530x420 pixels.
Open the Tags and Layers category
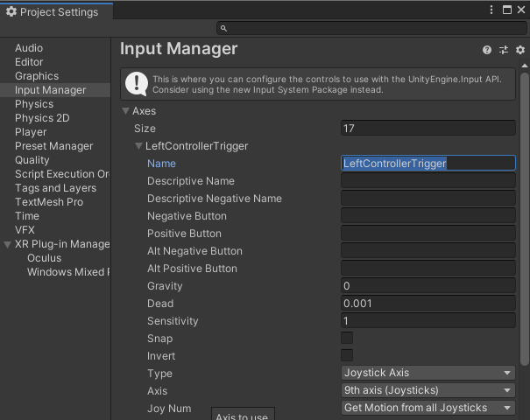55,188
